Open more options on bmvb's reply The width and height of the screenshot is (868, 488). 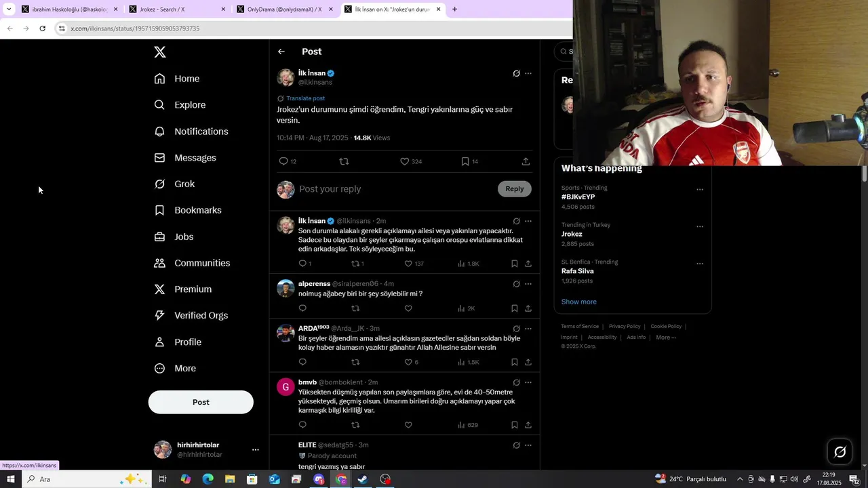tap(528, 382)
